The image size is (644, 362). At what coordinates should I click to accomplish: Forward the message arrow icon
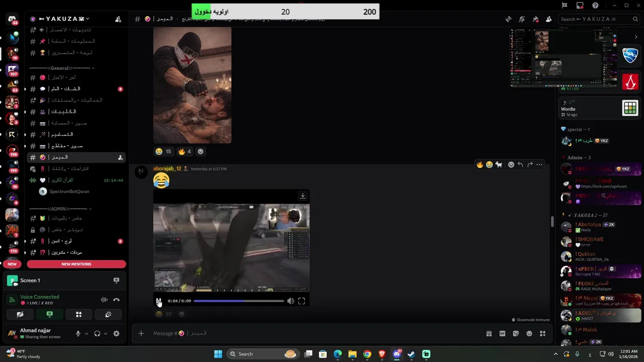click(530, 164)
